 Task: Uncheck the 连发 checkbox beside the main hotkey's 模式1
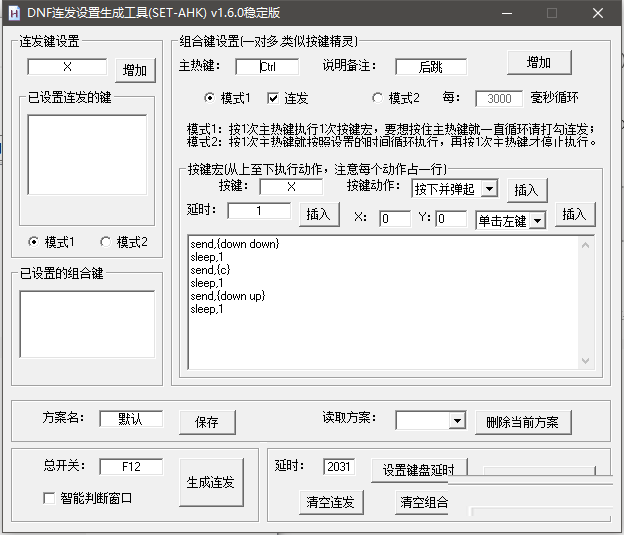[273, 98]
